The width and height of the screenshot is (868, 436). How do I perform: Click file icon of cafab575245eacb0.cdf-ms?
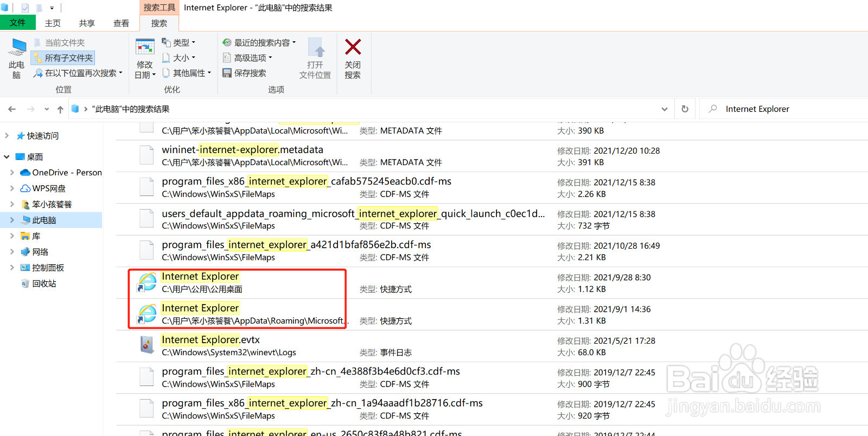146,186
